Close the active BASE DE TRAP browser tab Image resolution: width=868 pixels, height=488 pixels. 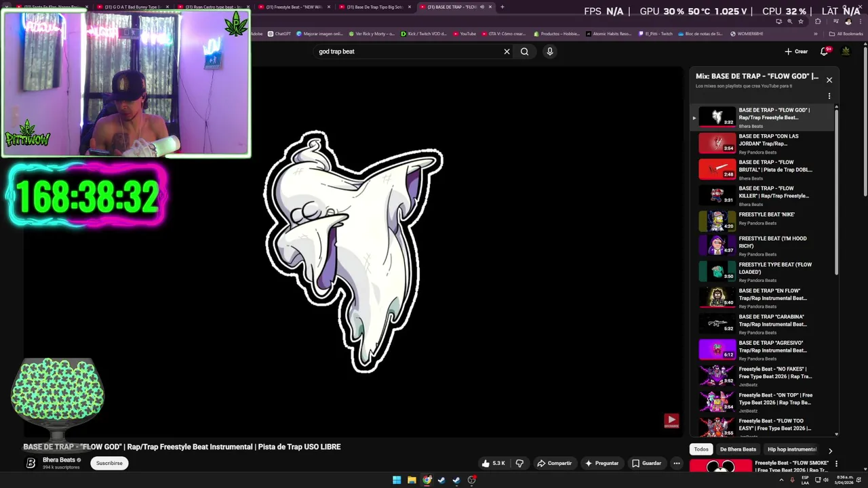coord(491,7)
